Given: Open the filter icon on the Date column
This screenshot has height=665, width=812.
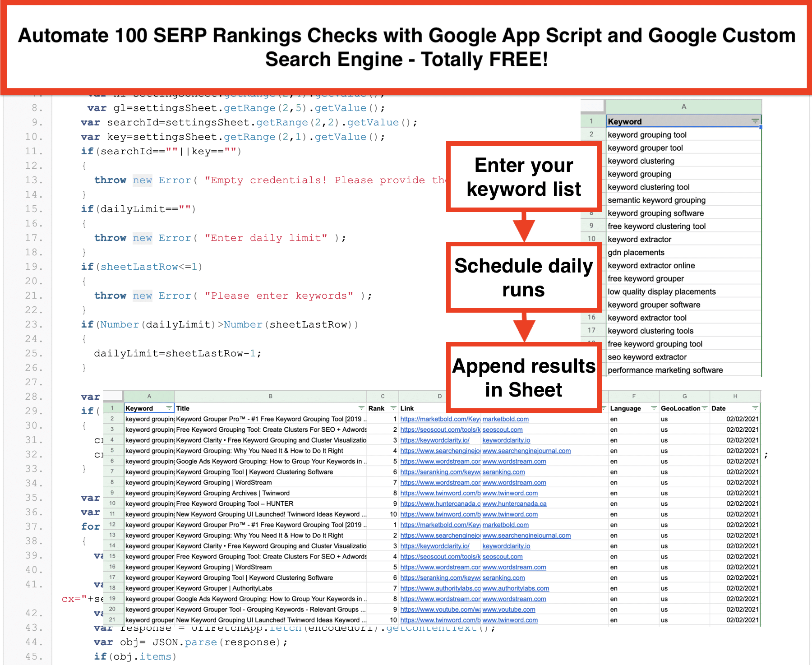Looking at the screenshot, I should point(754,408).
